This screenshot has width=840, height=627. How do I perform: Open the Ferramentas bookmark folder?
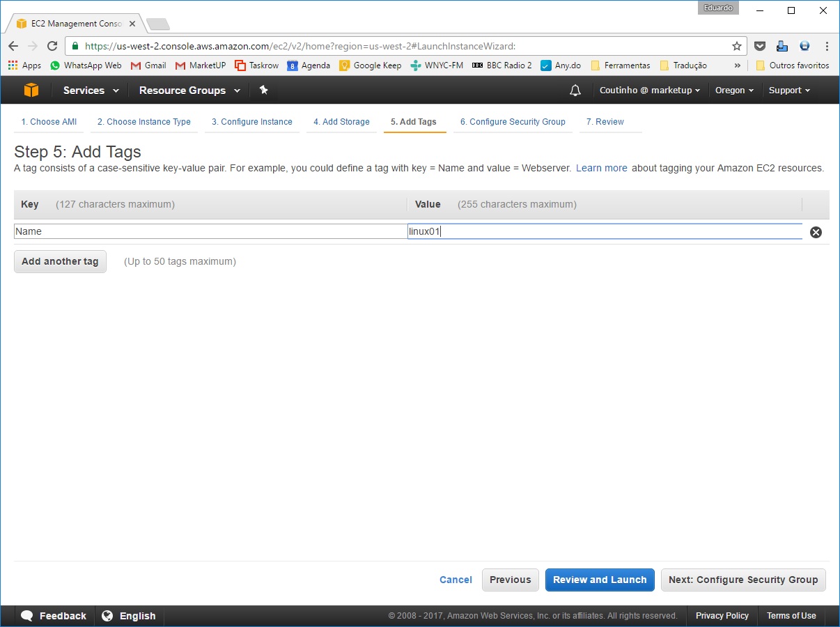pos(620,65)
